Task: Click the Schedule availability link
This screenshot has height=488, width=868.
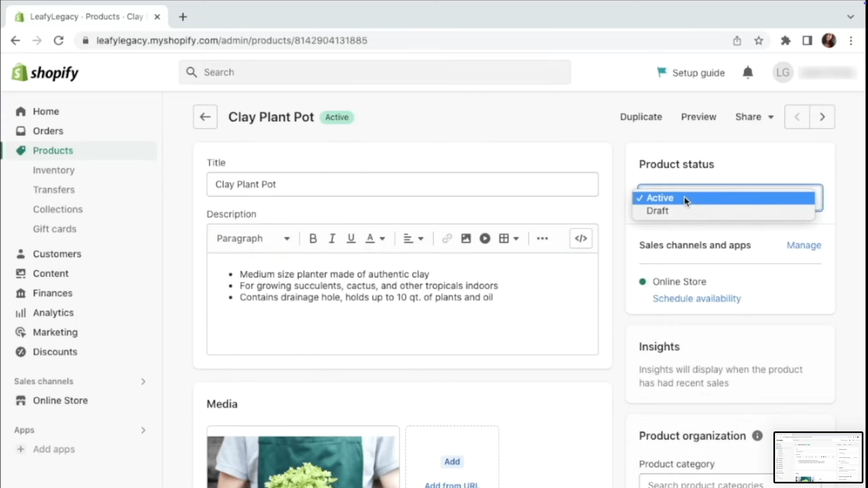Action: click(x=696, y=299)
